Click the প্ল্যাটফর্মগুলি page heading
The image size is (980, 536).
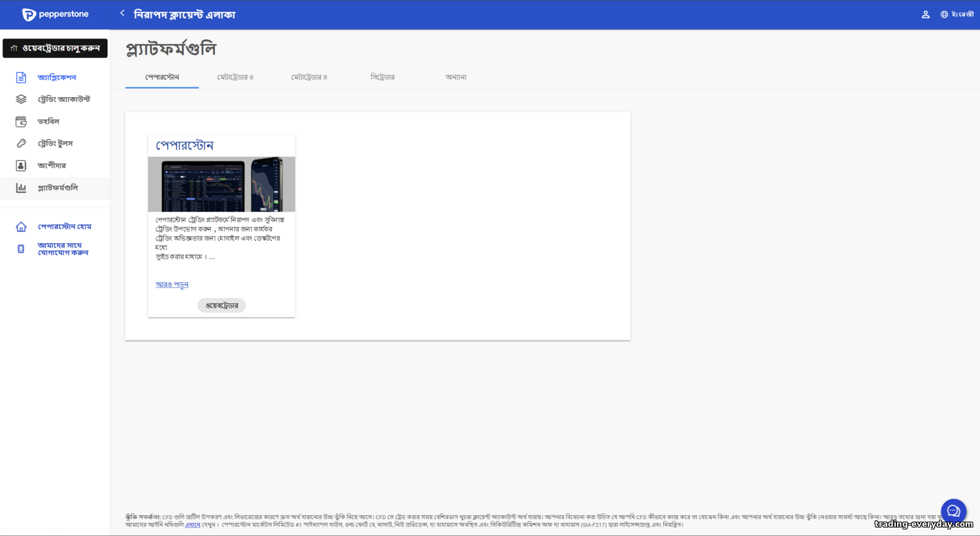pos(171,49)
